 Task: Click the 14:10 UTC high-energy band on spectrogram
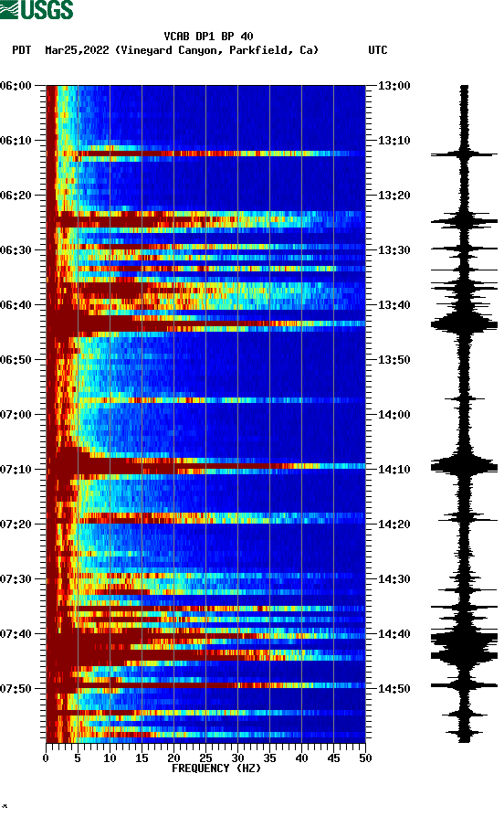[206, 466]
